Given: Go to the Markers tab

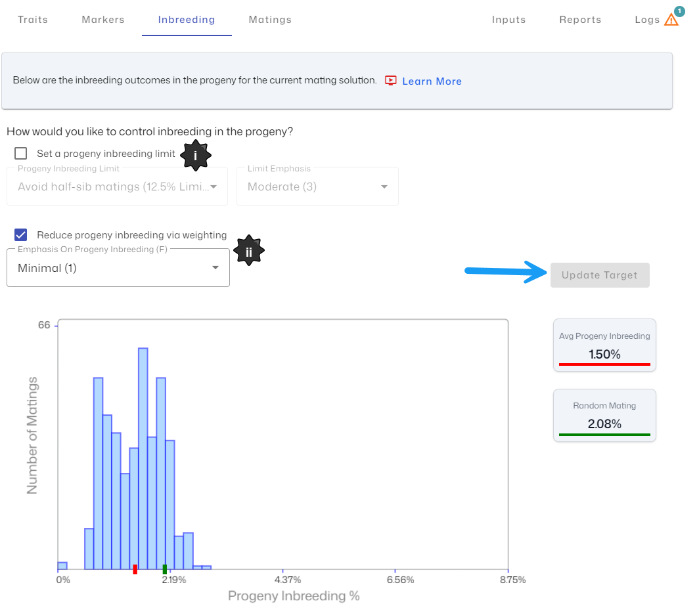Looking at the screenshot, I should (x=103, y=20).
